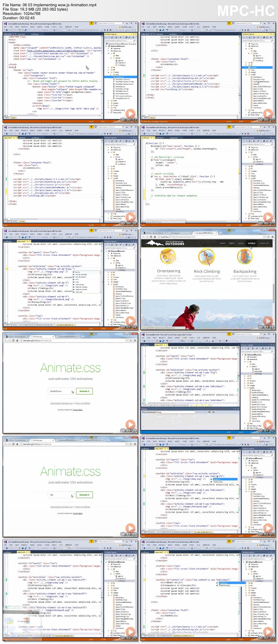
Task: Click the play icon on the 00:00:51 thumbnail
Action: [268, 217]
